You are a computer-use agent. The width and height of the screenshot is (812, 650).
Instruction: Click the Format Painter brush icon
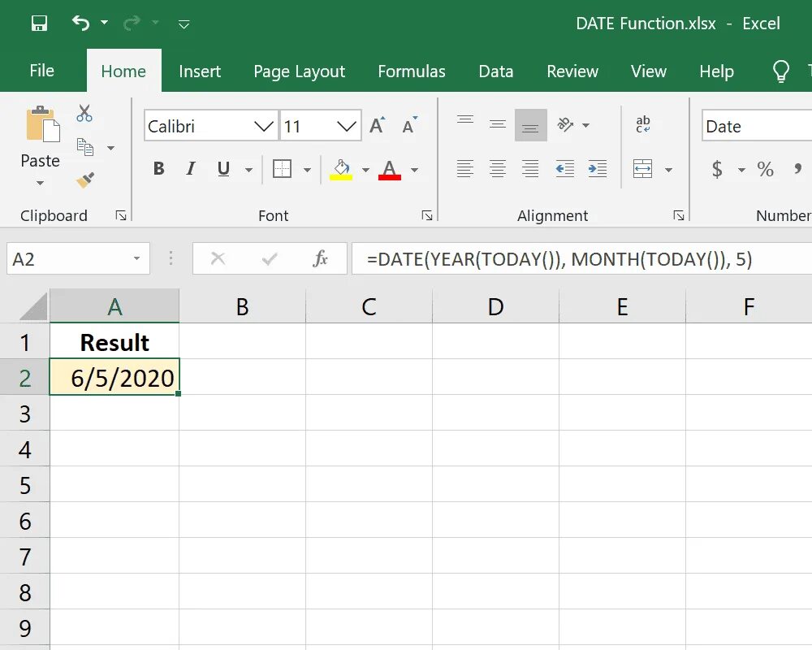point(85,180)
